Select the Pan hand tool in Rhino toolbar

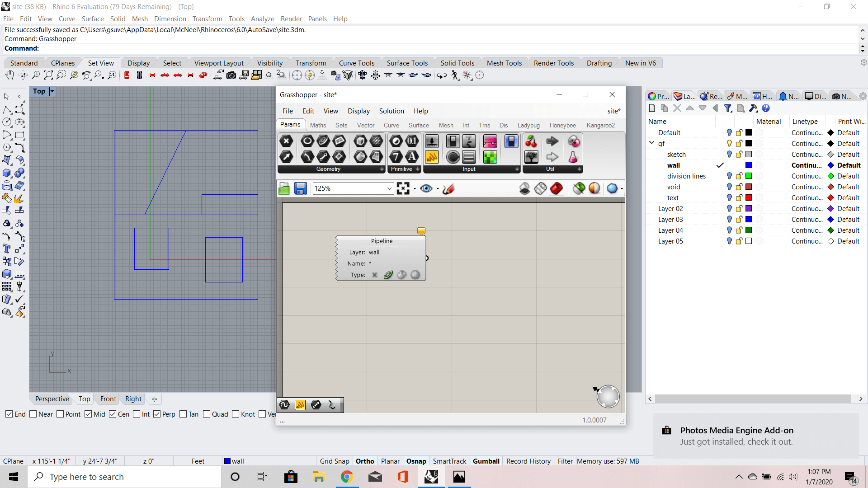(9, 75)
